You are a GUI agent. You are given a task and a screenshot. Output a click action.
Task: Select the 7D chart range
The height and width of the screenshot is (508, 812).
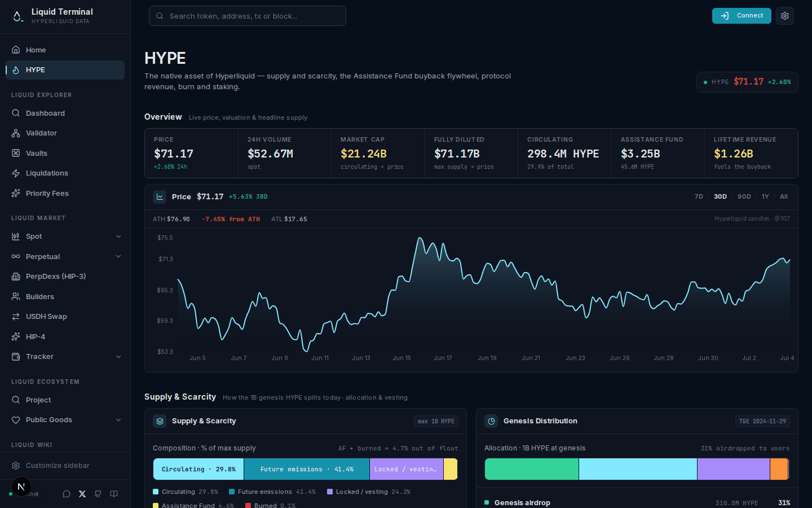tap(699, 197)
